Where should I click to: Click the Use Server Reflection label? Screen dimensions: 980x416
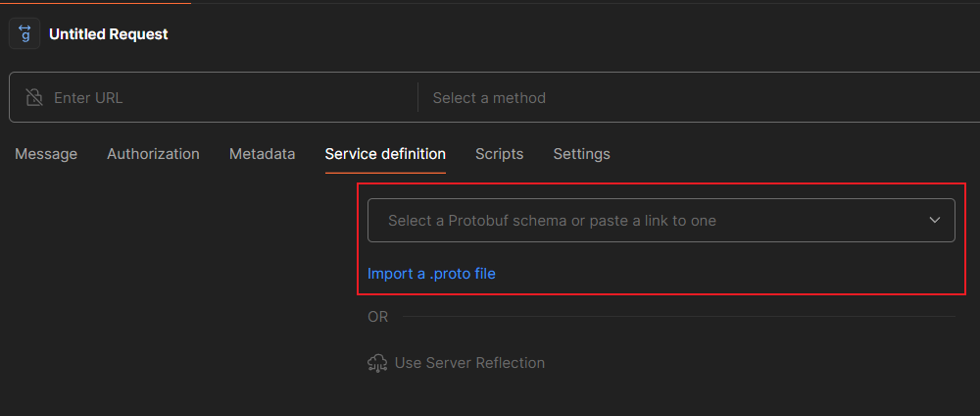pyautogui.click(x=469, y=363)
